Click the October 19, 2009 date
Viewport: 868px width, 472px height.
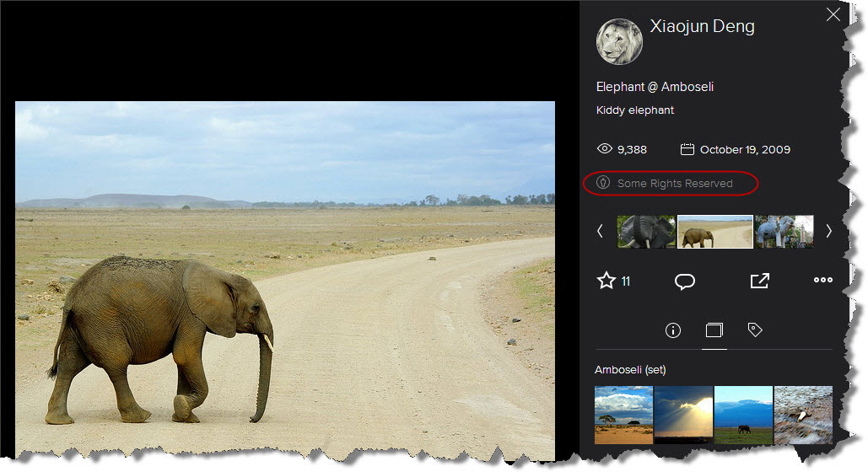[745, 149]
